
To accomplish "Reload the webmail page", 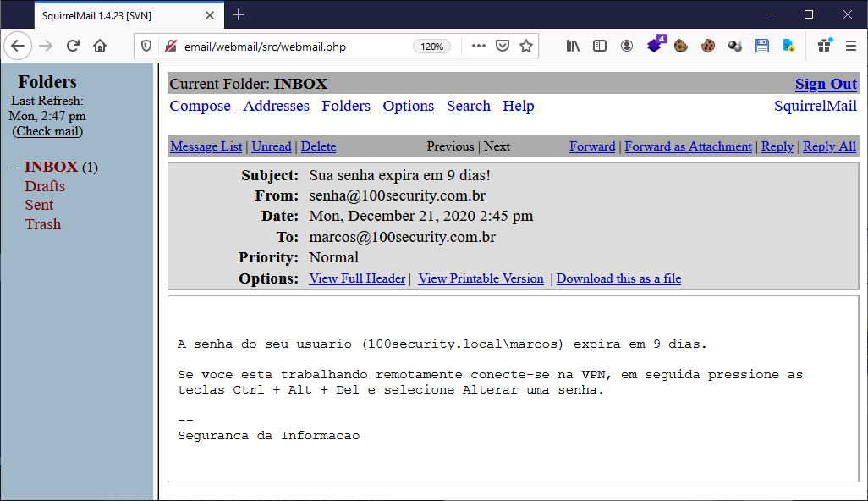I will pos(73,46).
